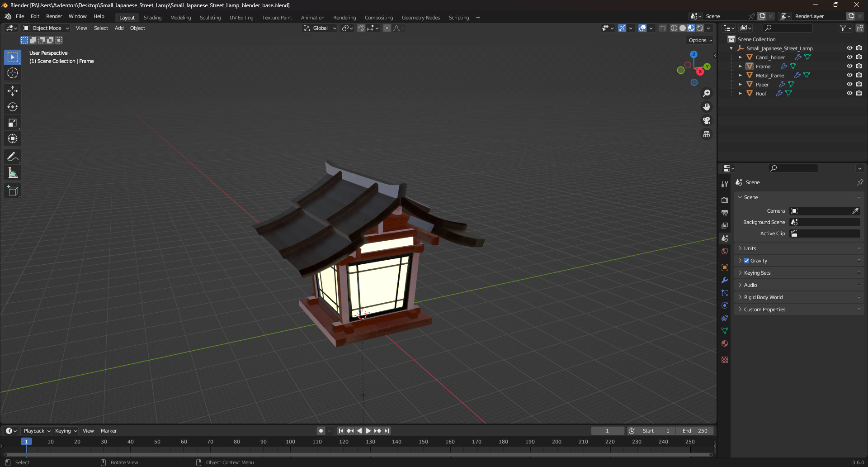868x467 pixels.
Task: Select the Annotate tool
Action: (13, 157)
